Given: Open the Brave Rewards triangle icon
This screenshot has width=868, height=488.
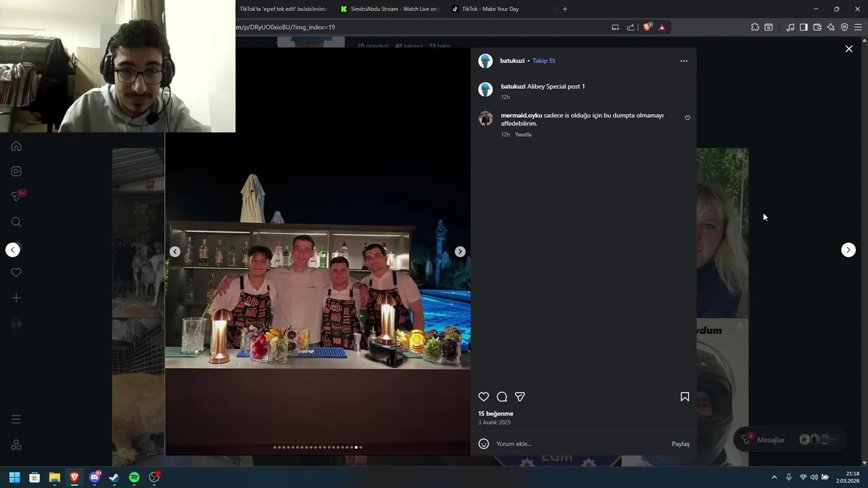Looking at the screenshot, I should coord(662,27).
